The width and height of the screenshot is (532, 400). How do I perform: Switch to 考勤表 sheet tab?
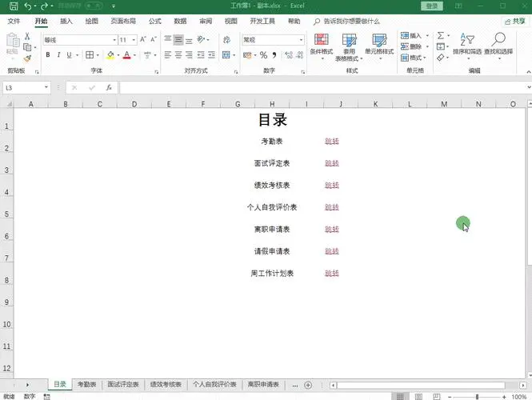coord(87,384)
